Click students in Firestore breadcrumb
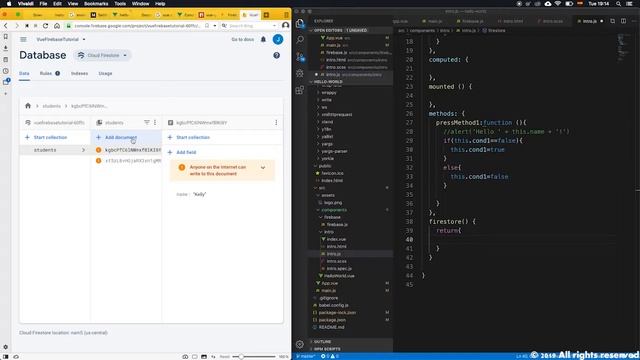Viewport: 640px width, 360px height. [x=51, y=106]
